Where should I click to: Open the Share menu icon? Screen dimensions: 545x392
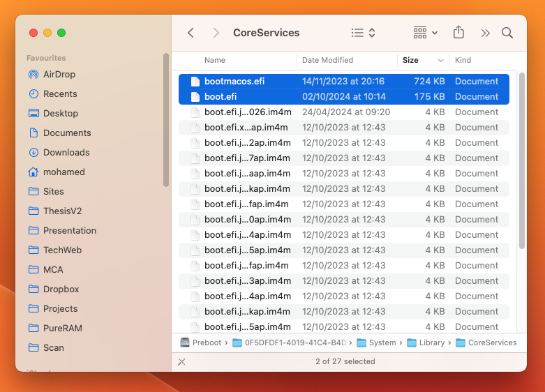pos(458,33)
